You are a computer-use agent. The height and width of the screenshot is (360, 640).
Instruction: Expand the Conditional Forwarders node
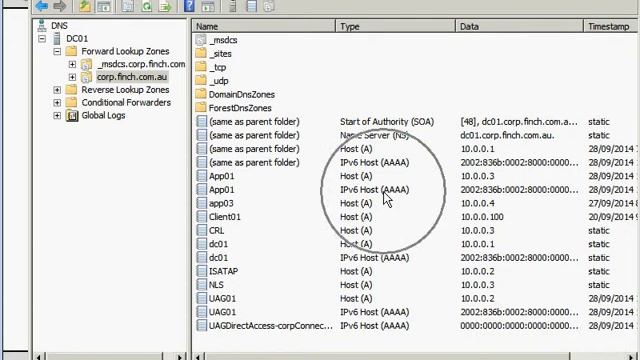(57, 103)
